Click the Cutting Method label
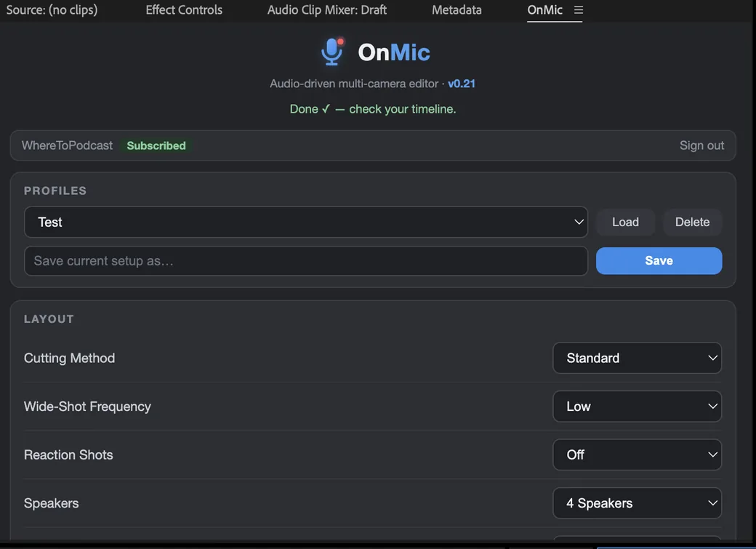Screen dimensions: 756x549 (x=70, y=358)
